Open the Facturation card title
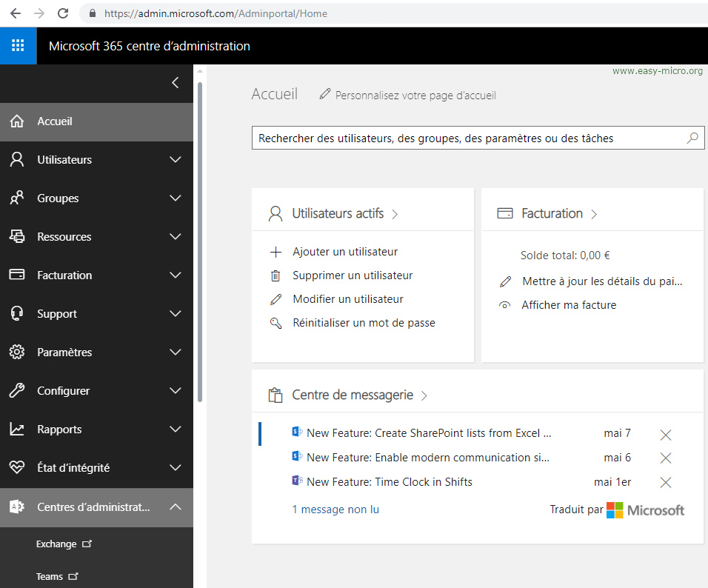This screenshot has width=708, height=588. (552, 213)
